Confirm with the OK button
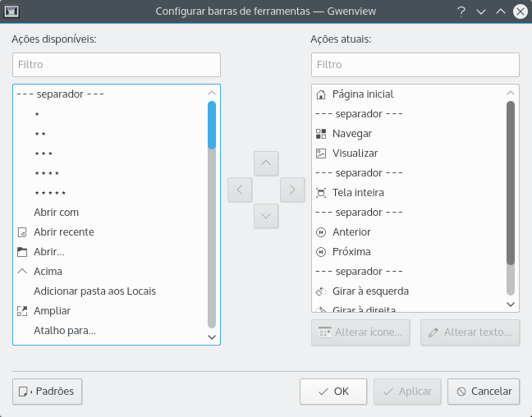 [x=332, y=392]
